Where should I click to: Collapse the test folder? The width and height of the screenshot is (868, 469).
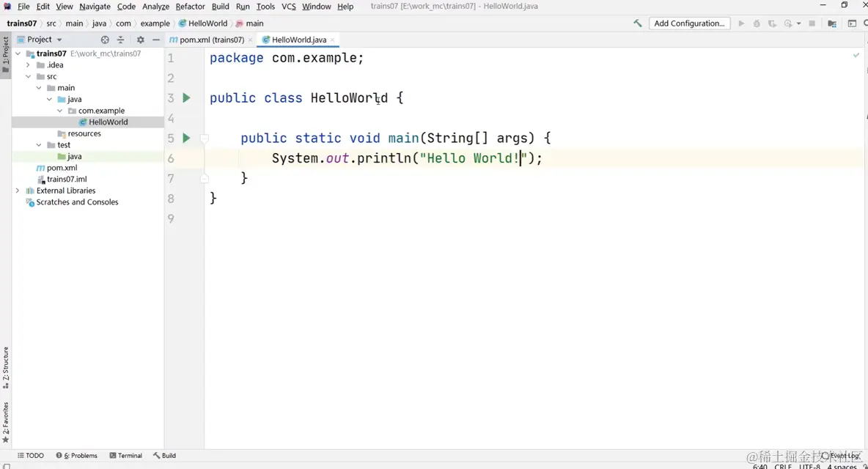coord(39,145)
